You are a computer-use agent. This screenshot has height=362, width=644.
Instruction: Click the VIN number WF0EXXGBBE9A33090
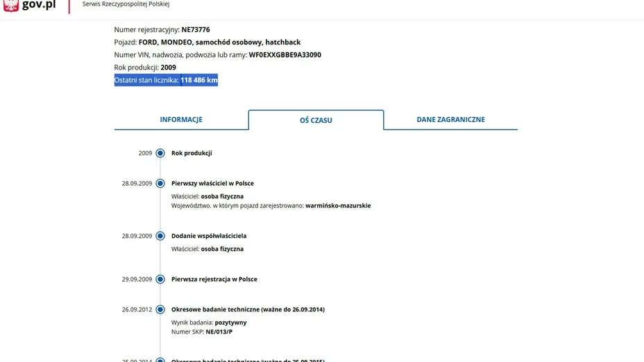point(285,55)
